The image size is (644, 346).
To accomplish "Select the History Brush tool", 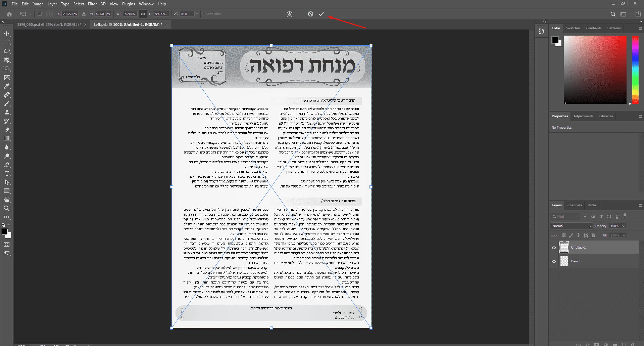I will (x=7, y=121).
